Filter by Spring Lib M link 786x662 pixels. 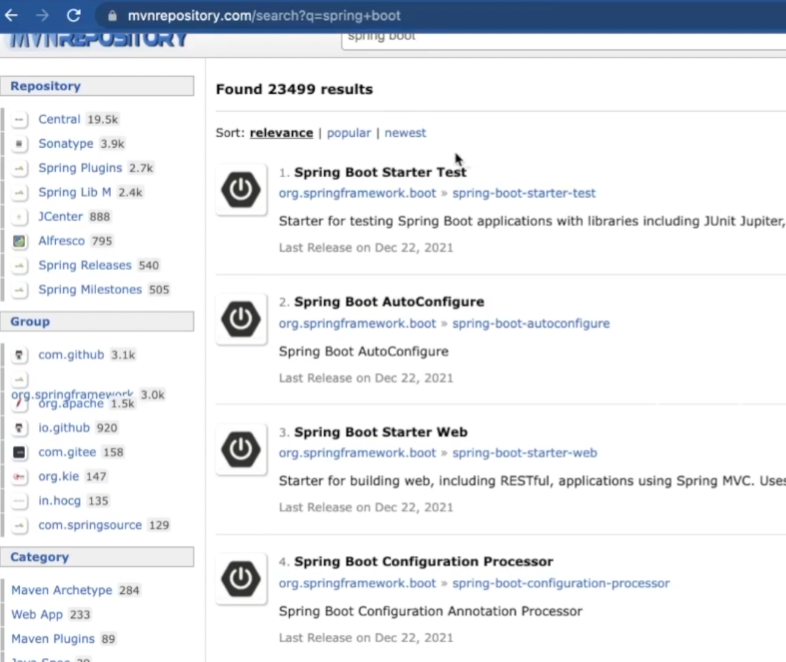point(75,192)
